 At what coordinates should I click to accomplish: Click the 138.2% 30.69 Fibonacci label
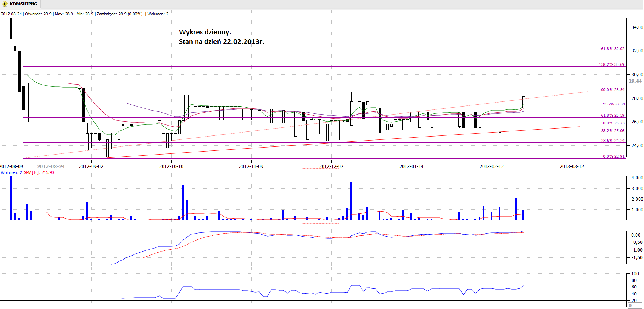pos(612,64)
